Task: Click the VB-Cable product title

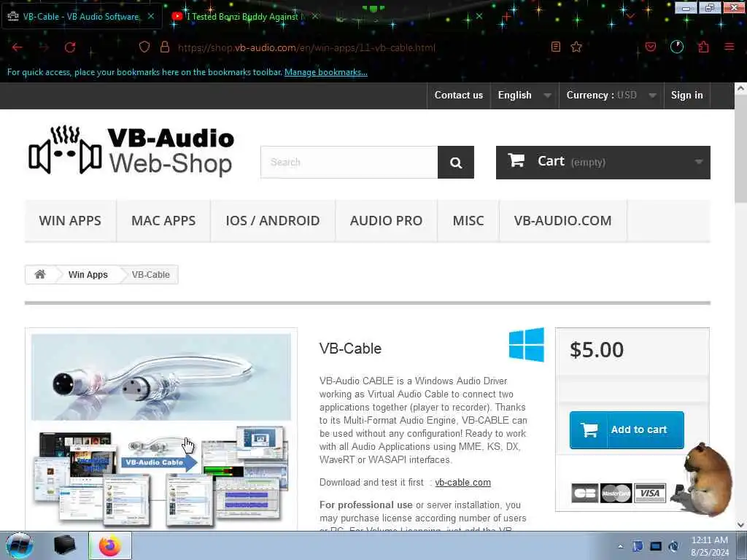Action: coord(350,349)
